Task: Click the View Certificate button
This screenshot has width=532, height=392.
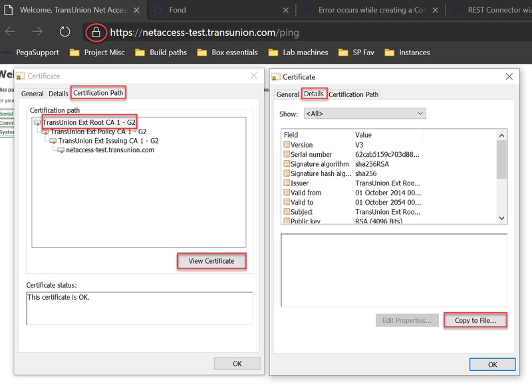Action: pos(211,261)
